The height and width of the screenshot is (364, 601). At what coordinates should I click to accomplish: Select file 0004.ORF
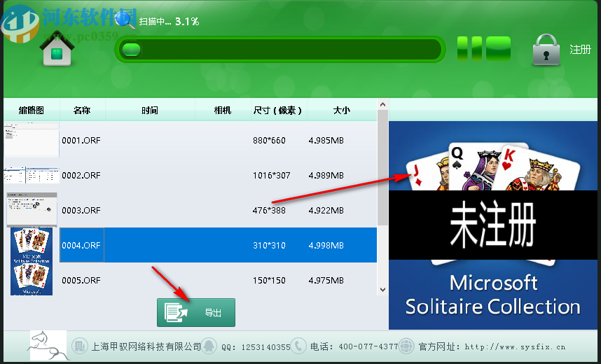coord(81,245)
